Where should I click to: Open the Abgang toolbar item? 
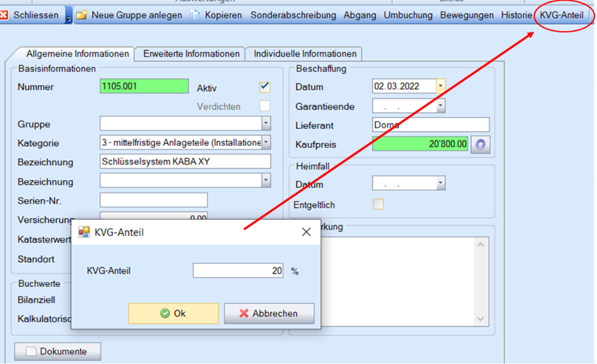point(360,15)
